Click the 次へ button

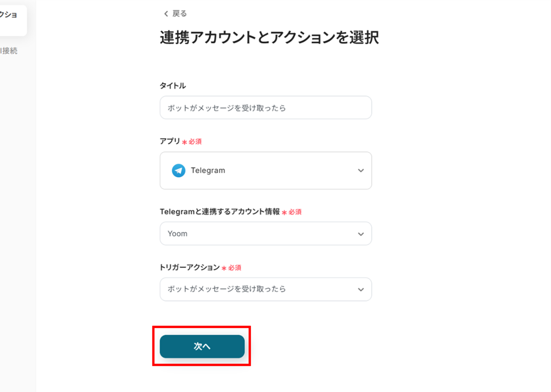[x=202, y=346]
